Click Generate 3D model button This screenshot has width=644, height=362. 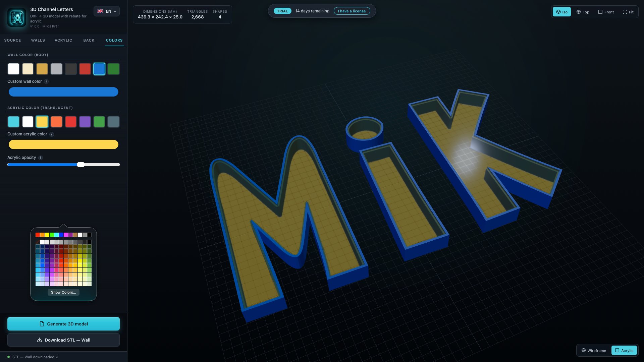pos(63,324)
